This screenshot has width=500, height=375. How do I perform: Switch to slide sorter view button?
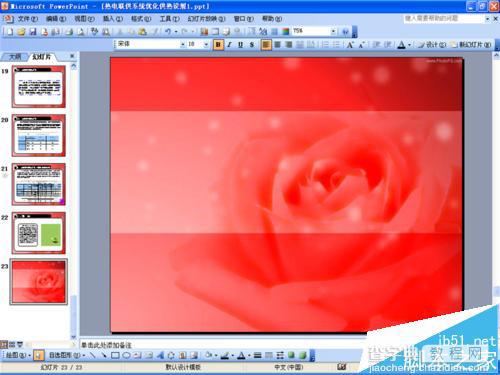(x=12, y=344)
